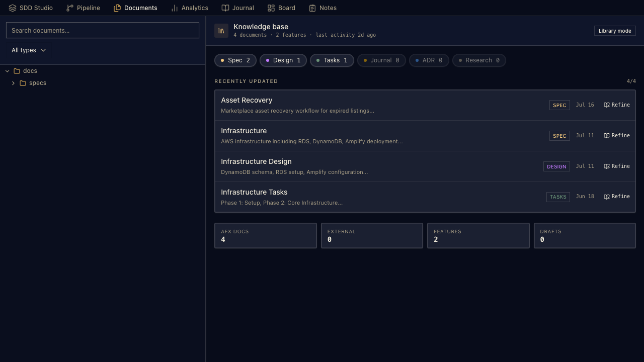This screenshot has width=644, height=362.
Task: Click the SDD Studio title
Action: (36, 8)
